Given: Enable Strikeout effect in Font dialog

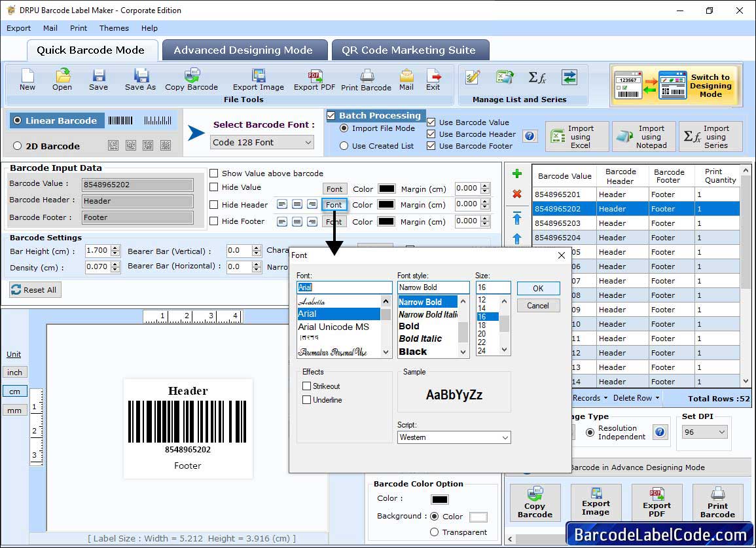Looking at the screenshot, I should (306, 386).
